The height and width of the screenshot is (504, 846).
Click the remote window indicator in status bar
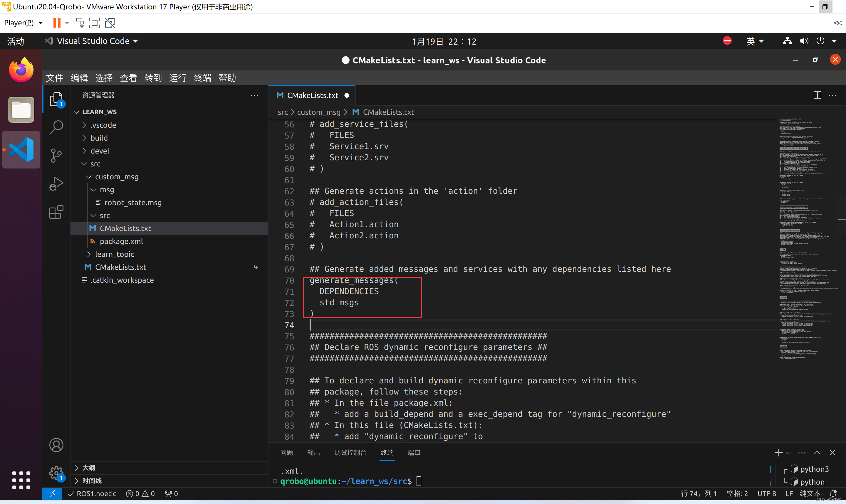(x=52, y=493)
